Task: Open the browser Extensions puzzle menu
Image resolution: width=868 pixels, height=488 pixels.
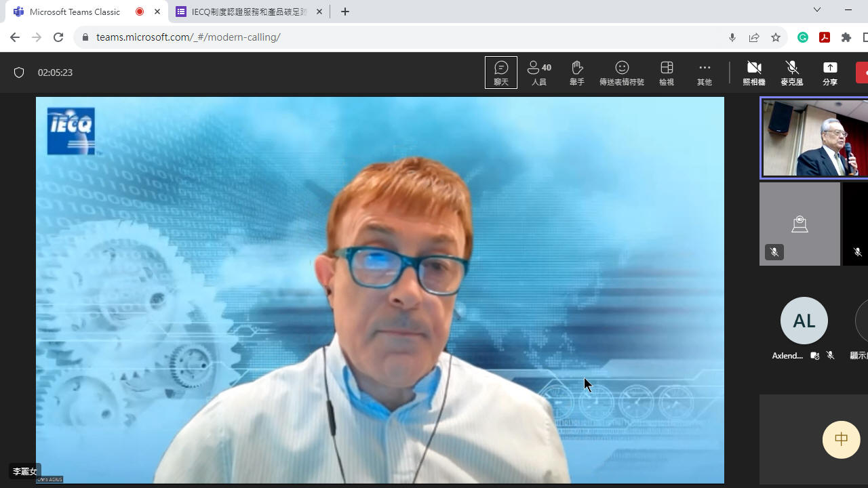Action: pos(846,37)
